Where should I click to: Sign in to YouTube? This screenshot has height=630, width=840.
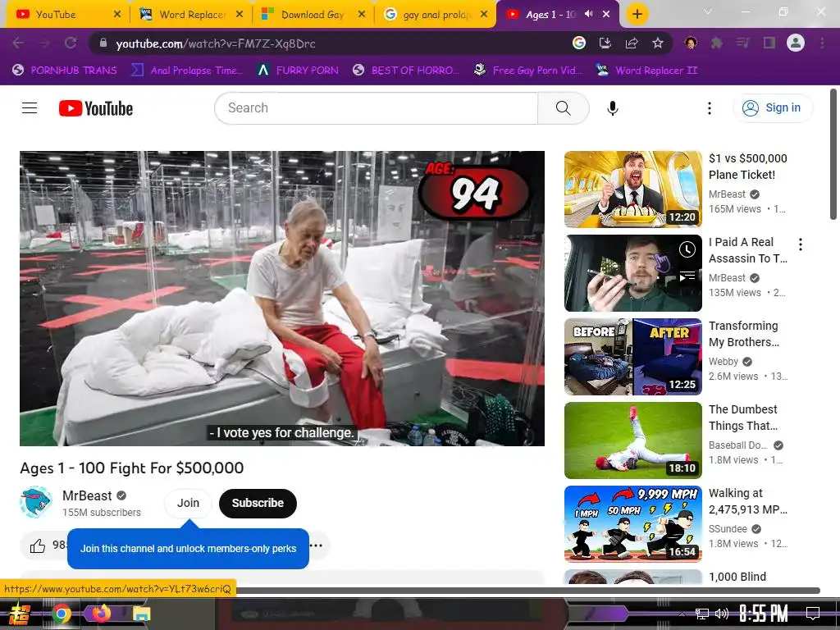pyautogui.click(x=772, y=108)
